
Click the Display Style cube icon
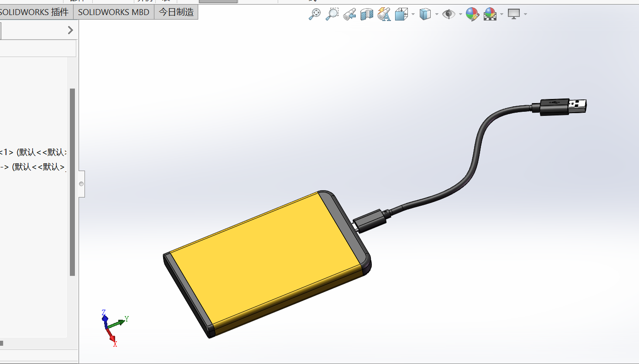425,14
